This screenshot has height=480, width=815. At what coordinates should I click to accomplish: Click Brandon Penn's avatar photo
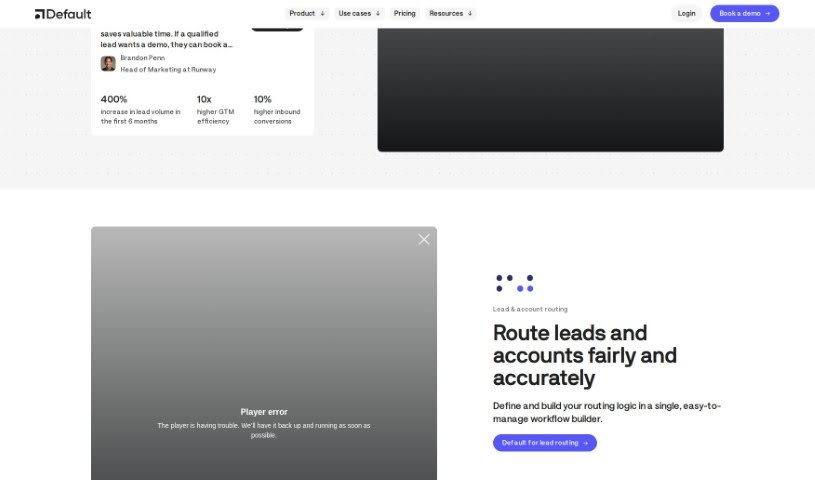click(x=108, y=63)
